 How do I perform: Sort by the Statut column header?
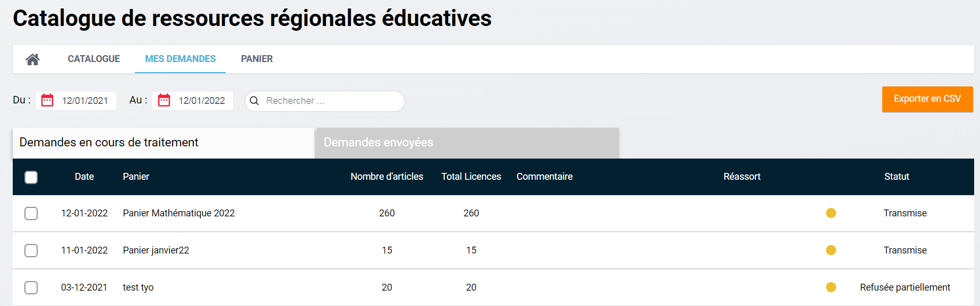pos(896,177)
